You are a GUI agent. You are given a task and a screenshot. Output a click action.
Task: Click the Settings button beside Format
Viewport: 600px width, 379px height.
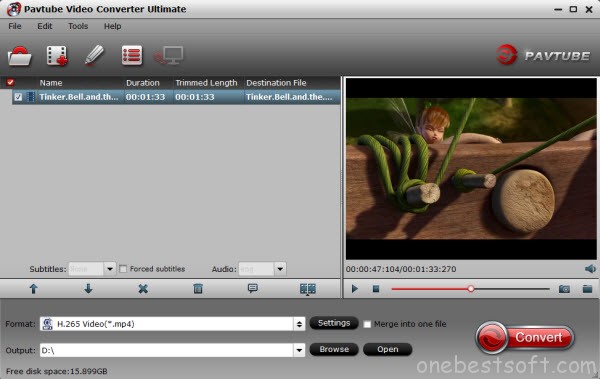[x=334, y=323]
